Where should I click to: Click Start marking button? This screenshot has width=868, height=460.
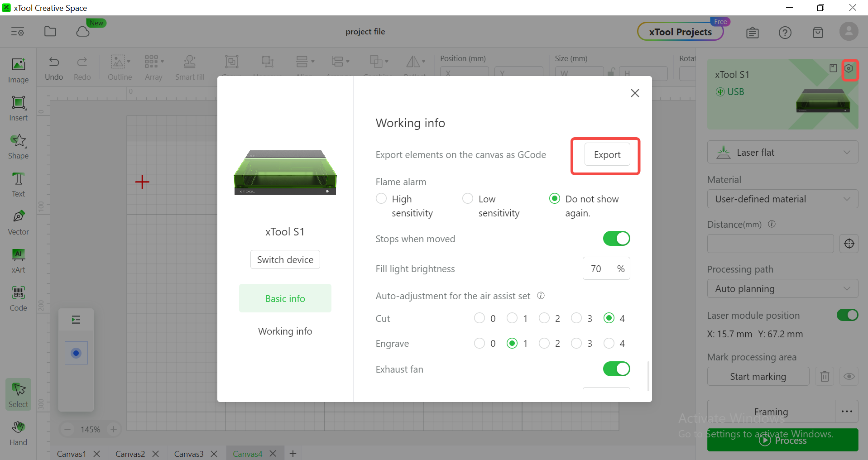click(x=758, y=376)
